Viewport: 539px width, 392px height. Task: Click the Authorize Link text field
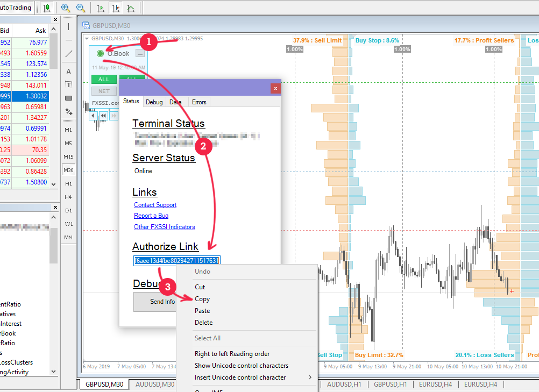(x=176, y=261)
